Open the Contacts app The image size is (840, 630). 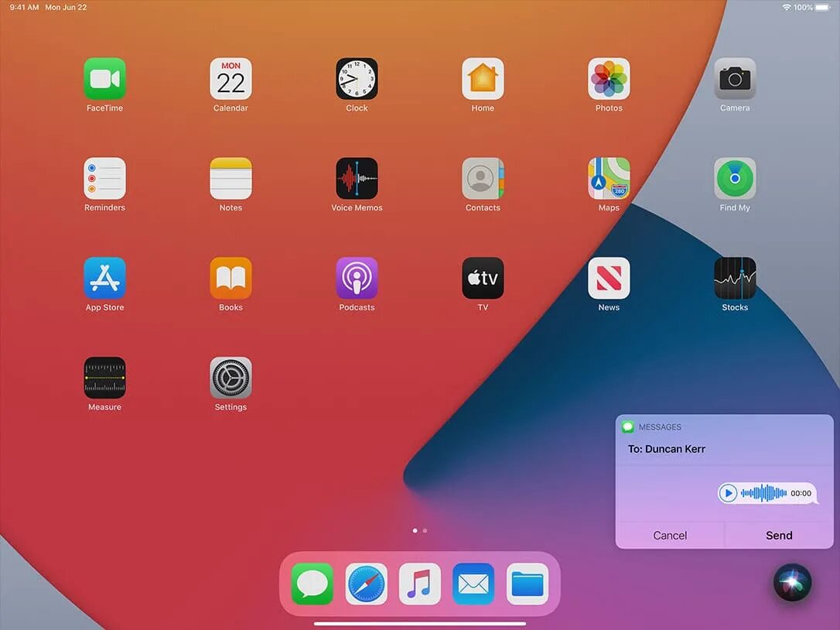(483, 179)
